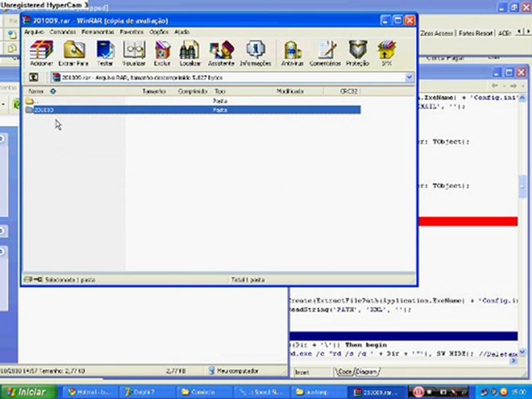The height and width of the screenshot is (399, 532).
Task: Click the Iniciar start button
Action: 28,392
